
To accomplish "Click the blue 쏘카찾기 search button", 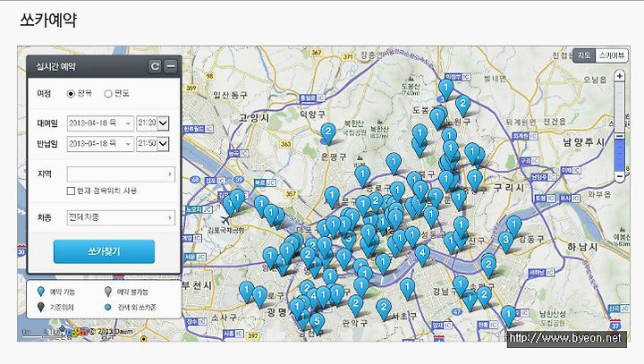I will click(104, 251).
